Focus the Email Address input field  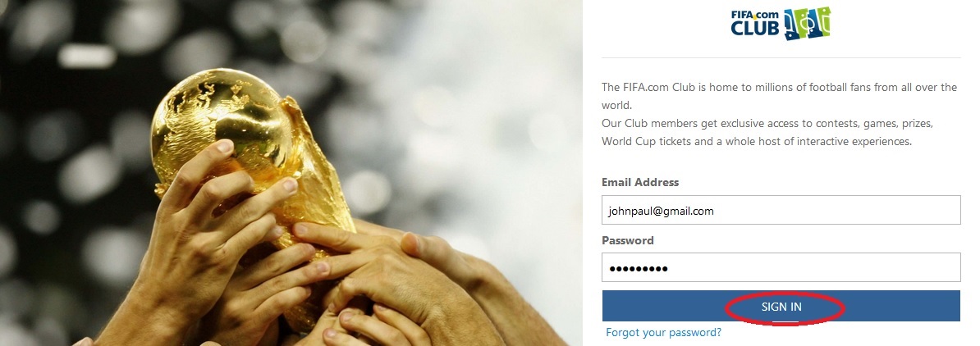pos(781,210)
